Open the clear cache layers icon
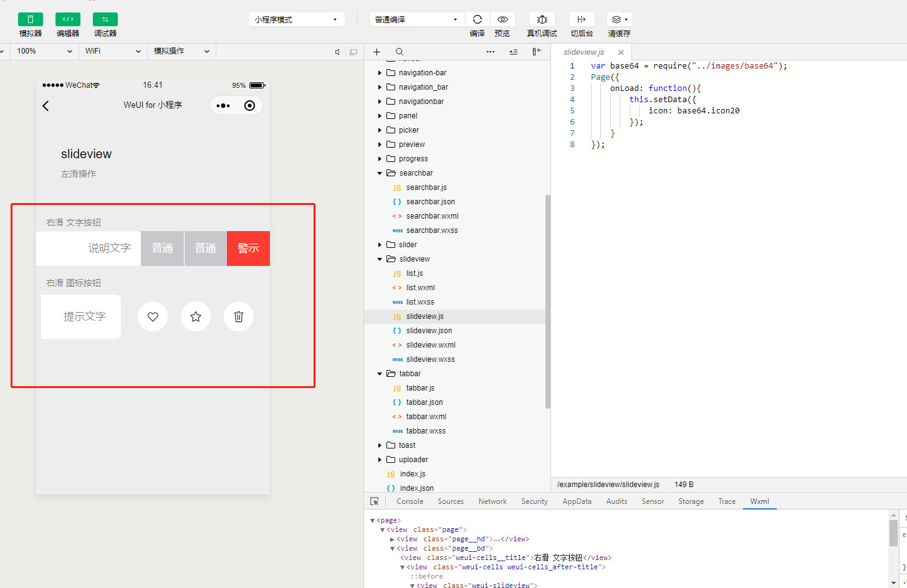 (619, 19)
